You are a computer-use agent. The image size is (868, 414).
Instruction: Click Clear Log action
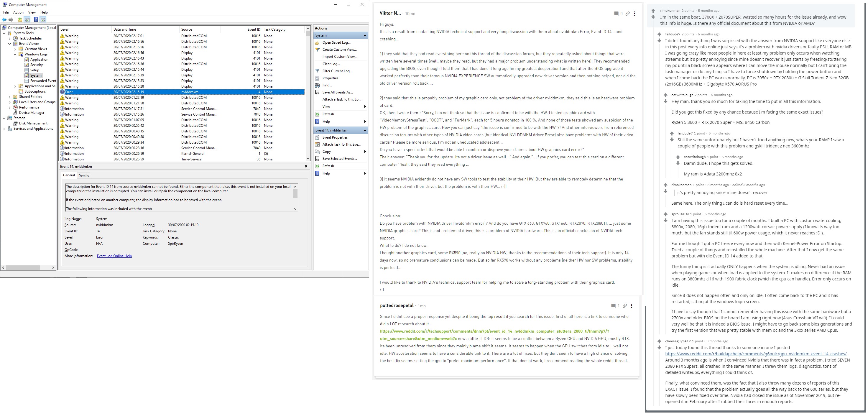[331, 64]
